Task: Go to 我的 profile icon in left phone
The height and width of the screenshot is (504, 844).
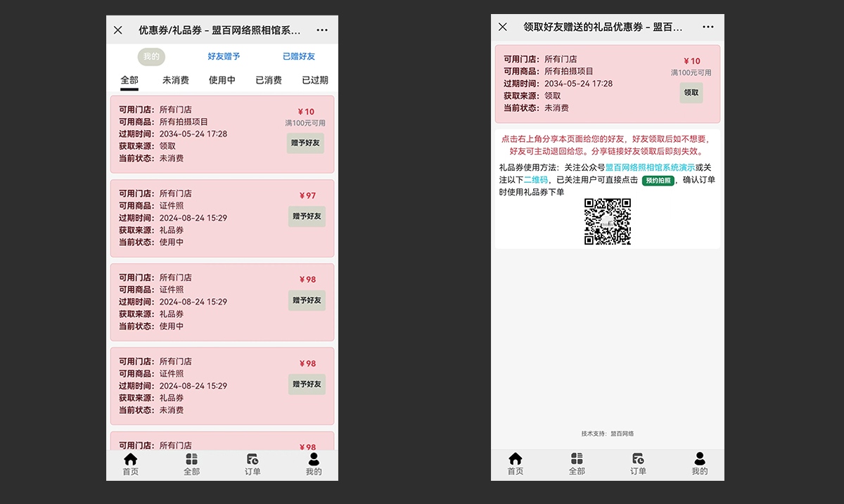Action: pos(314,459)
